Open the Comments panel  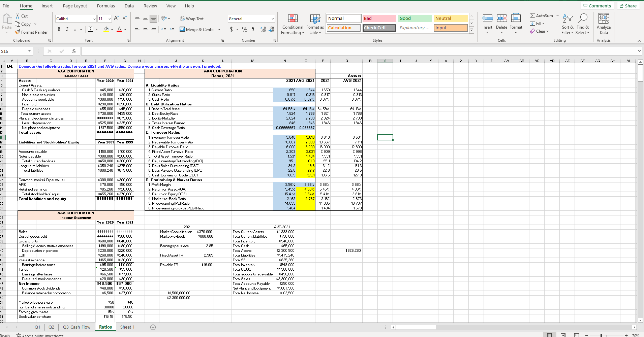(597, 5)
